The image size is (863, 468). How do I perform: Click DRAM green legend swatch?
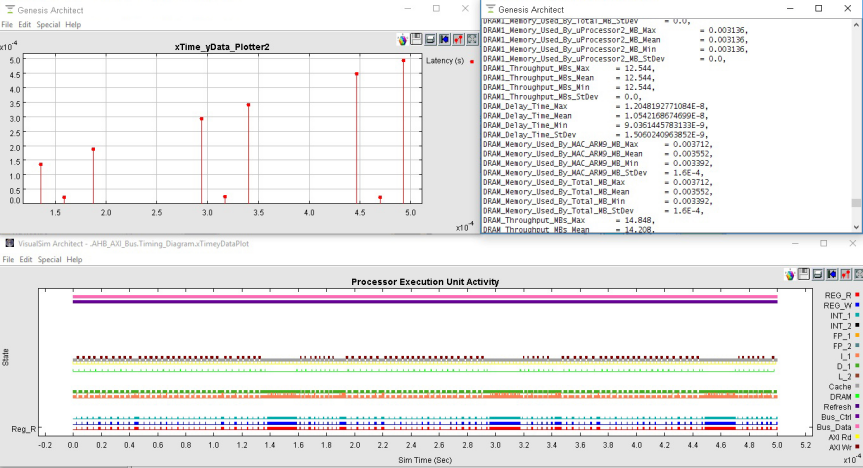tap(857, 396)
